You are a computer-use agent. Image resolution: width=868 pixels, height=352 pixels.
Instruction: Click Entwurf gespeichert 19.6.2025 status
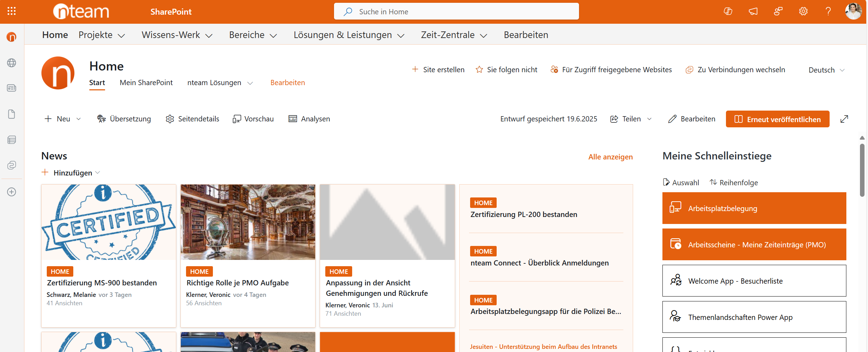click(549, 119)
